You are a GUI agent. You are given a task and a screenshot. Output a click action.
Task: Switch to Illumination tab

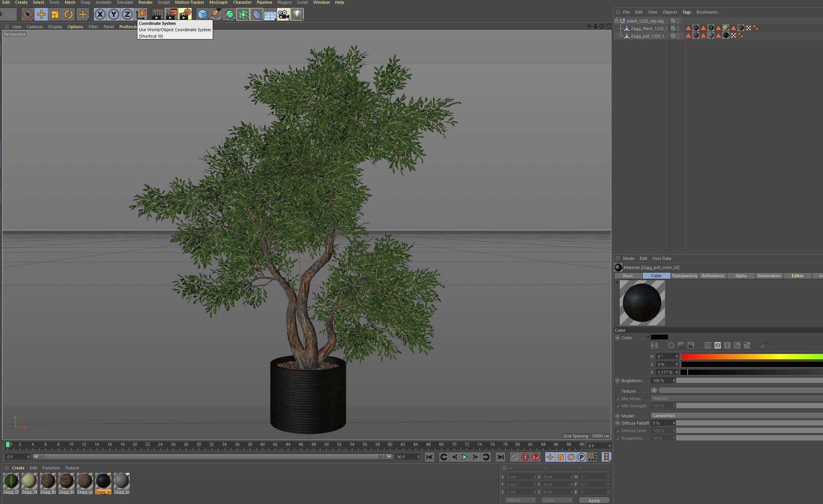click(769, 276)
